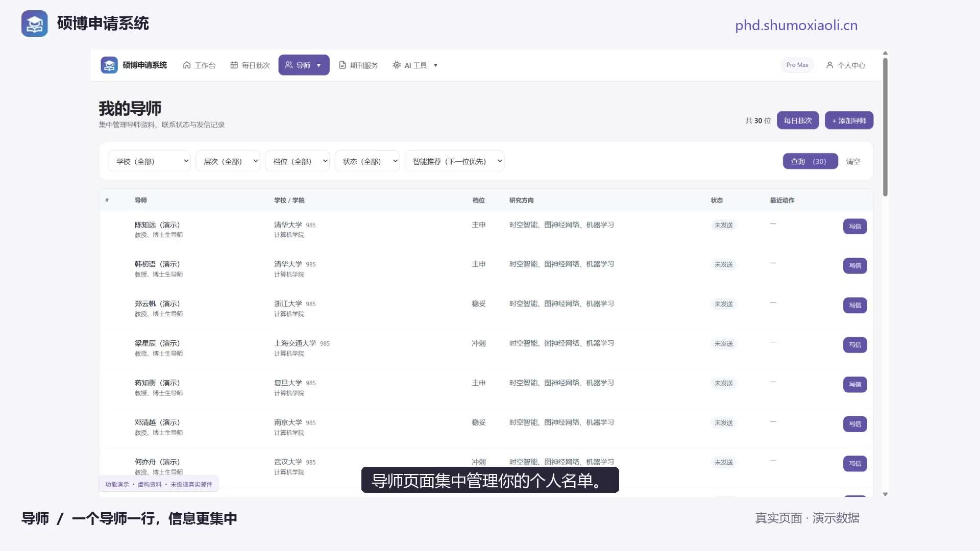Click the 最近动作 column header
This screenshot has height=551, width=980.
pos(782,200)
